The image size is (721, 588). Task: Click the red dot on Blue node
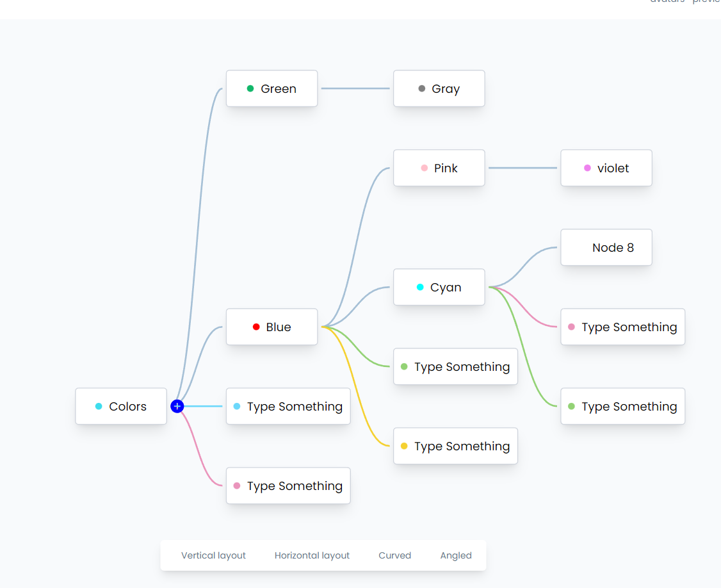pos(256,327)
